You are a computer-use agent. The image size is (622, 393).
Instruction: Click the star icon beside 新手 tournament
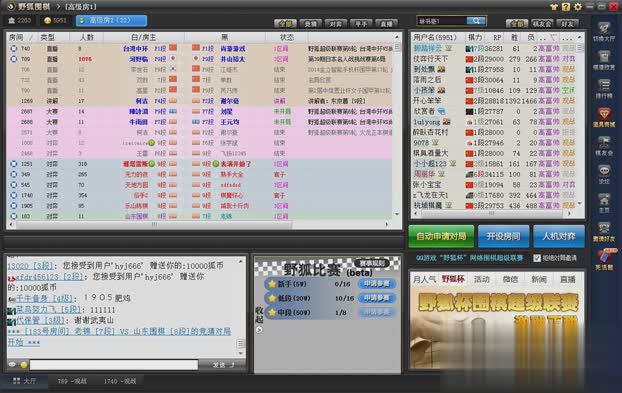point(272,284)
